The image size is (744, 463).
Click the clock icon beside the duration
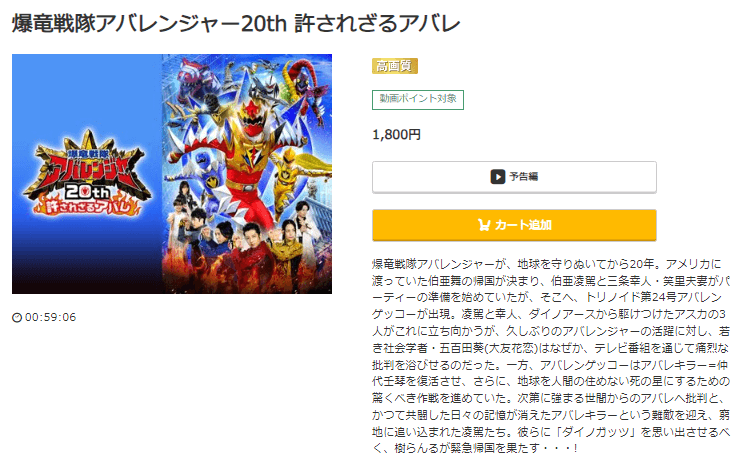click(x=17, y=317)
